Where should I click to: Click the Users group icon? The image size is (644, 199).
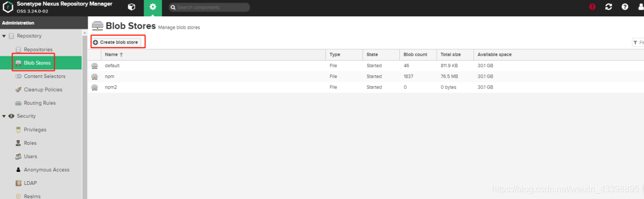pyautogui.click(x=18, y=156)
